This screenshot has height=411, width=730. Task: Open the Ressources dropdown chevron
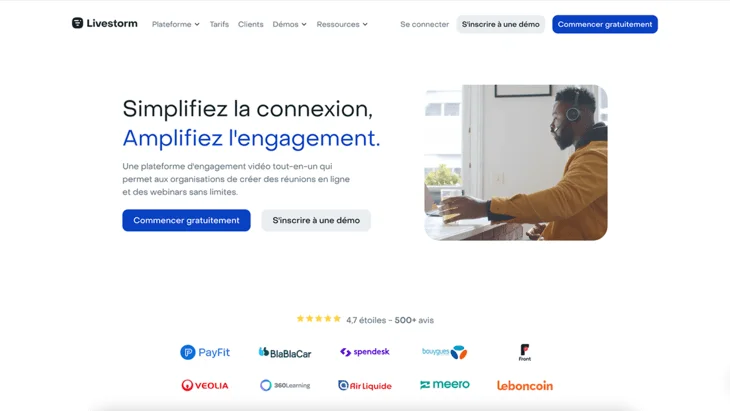coord(365,24)
